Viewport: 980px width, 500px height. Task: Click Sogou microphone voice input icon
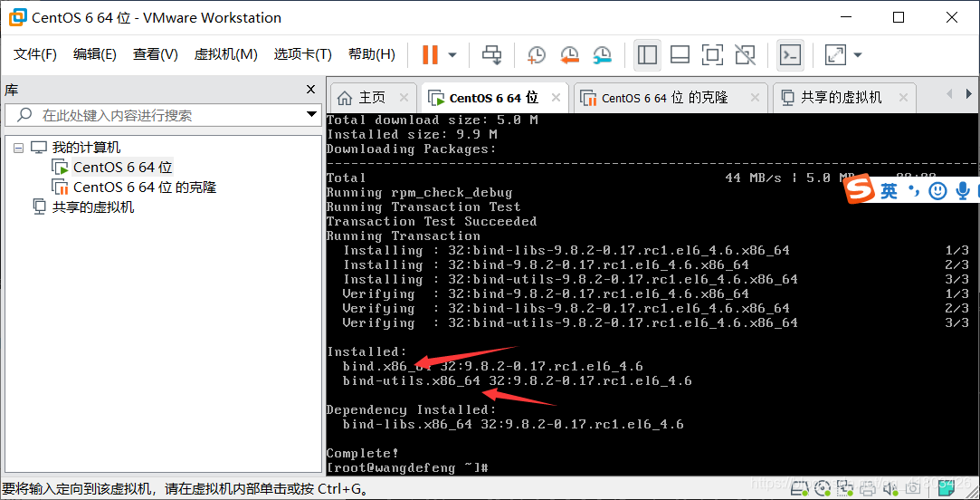click(x=963, y=190)
